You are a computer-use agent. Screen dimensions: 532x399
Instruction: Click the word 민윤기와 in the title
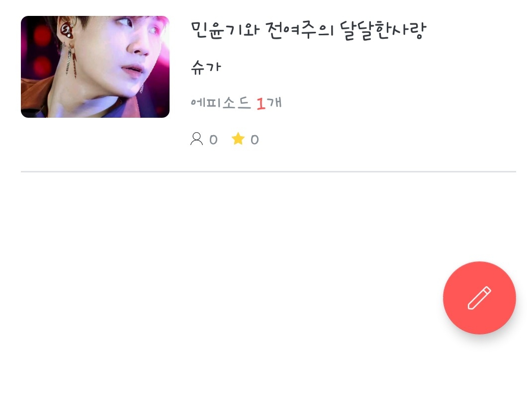click(225, 30)
